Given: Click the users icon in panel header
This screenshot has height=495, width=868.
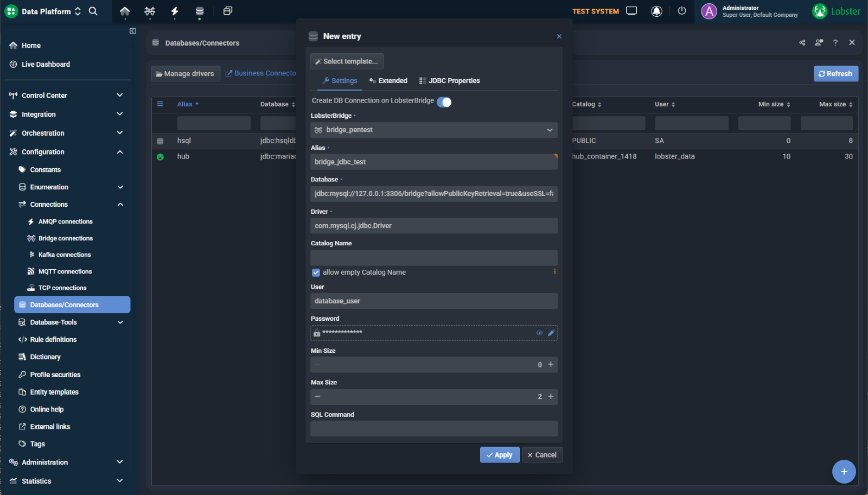Looking at the screenshot, I should pos(819,43).
